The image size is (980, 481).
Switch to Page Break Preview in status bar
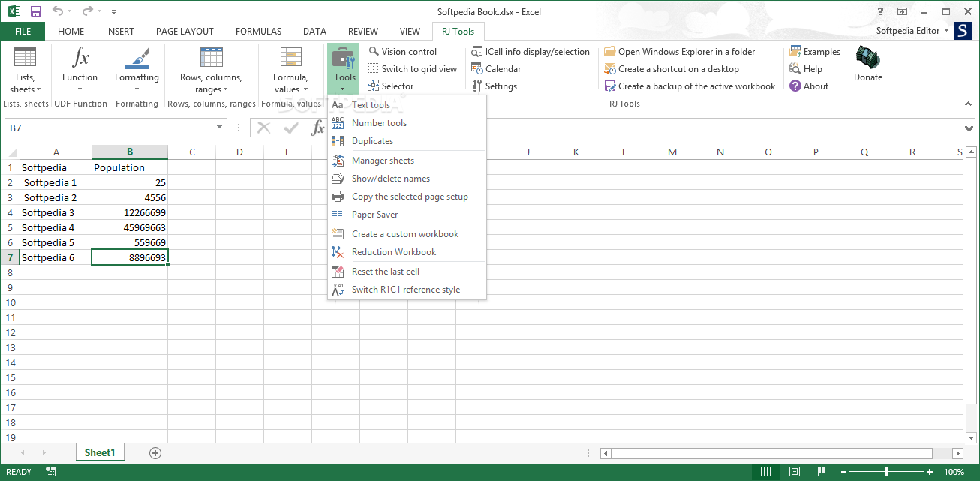coord(823,472)
